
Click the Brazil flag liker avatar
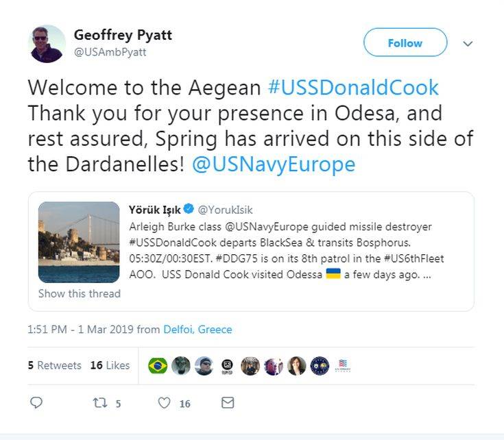158,366
